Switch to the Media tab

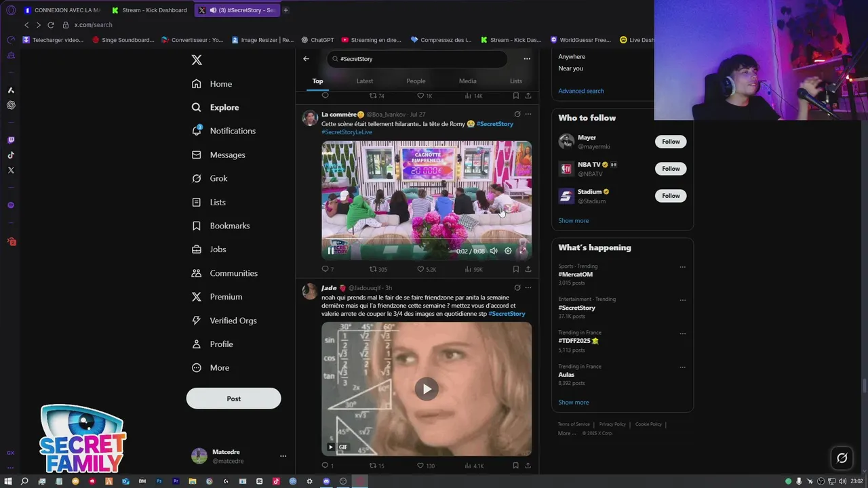click(467, 81)
